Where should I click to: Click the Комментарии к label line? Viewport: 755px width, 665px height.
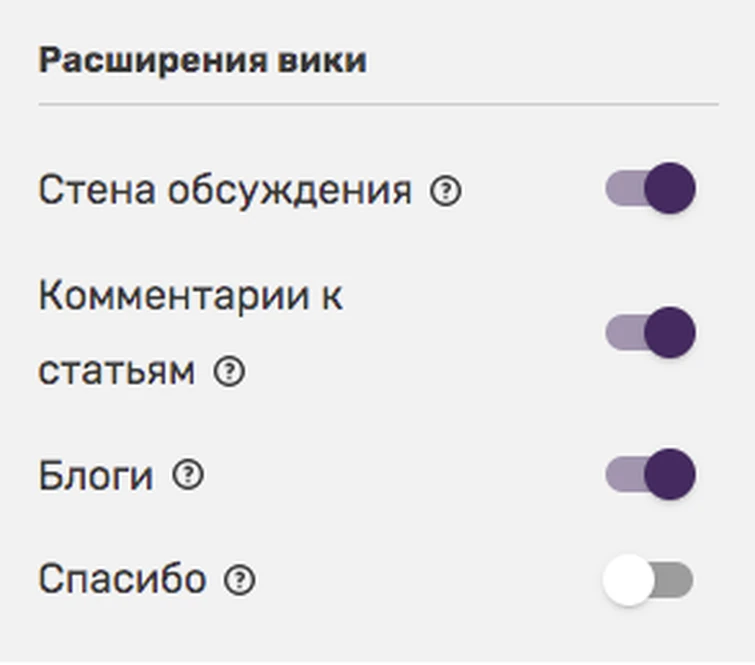(x=190, y=297)
